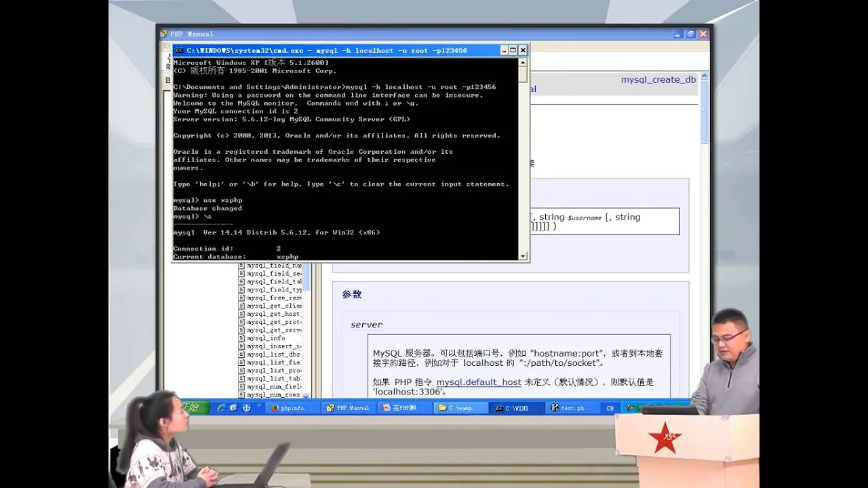The height and width of the screenshot is (488, 868).
Task: Switch to PHP Manual taskbar button
Action: click(347, 408)
